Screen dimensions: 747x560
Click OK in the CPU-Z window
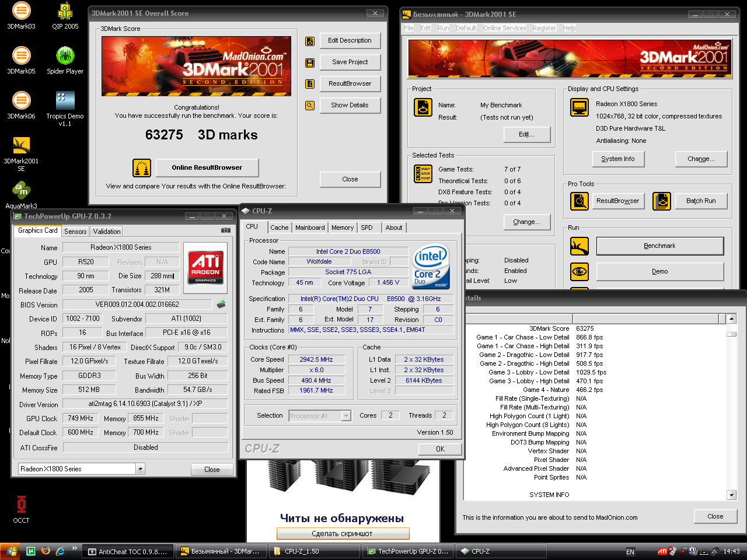(x=440, y=449)
